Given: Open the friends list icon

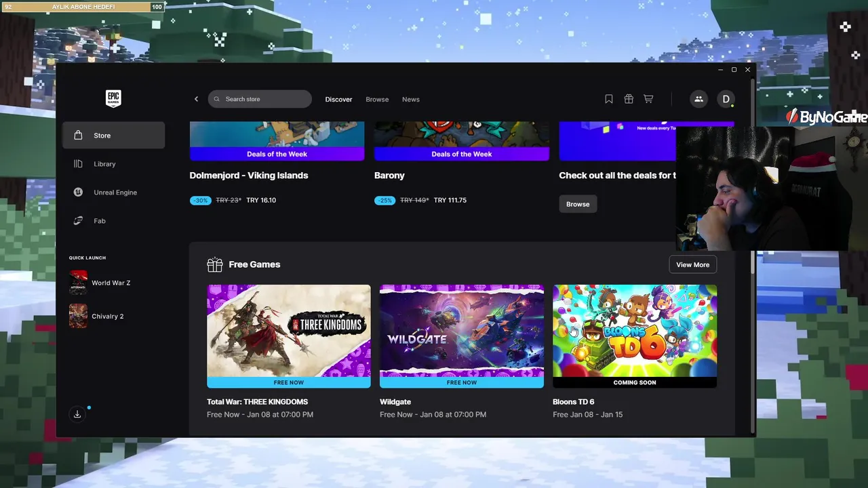Looking at the screenshot, I should (x=698, y=99).
